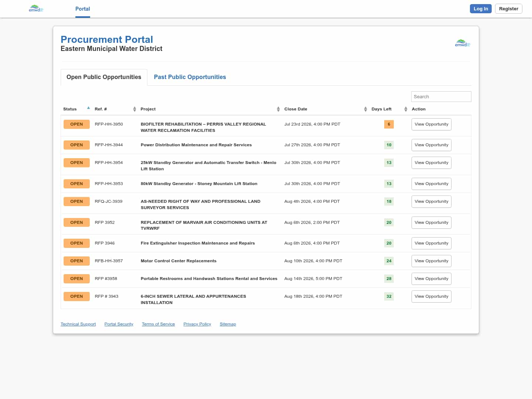Viewport: 532px width, 399px height.
Task: Click the orange 6 days left badge
Action: pos(389,124)
